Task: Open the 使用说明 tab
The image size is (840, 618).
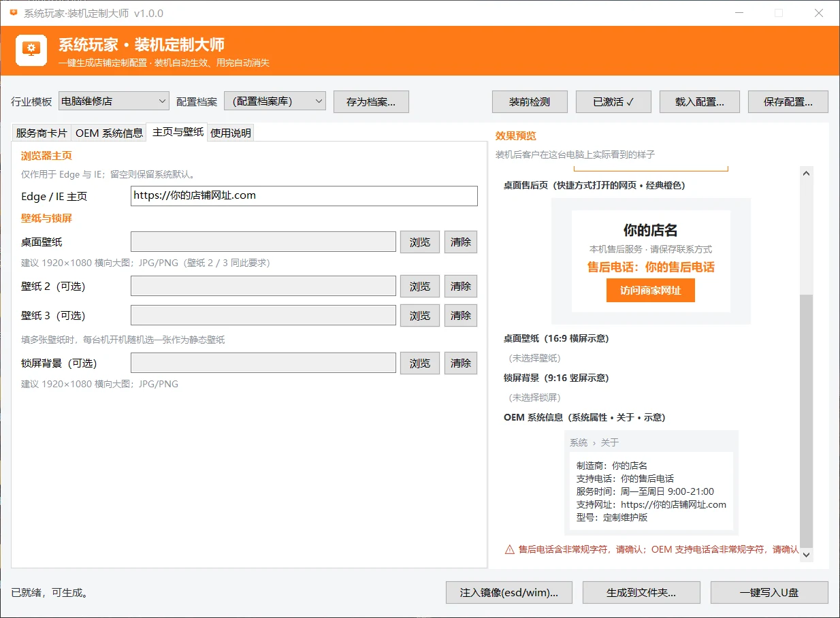Action: (x=231, y=133)
